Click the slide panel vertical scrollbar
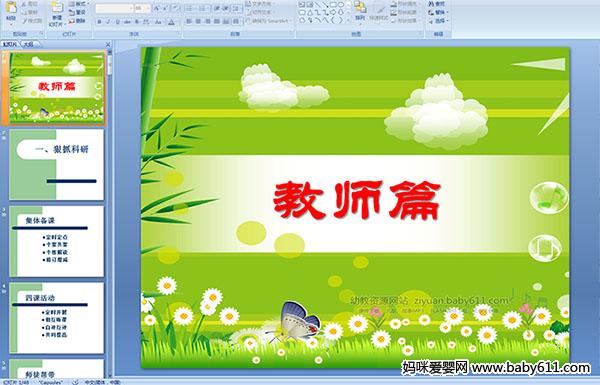 click(x=110, y=214)
